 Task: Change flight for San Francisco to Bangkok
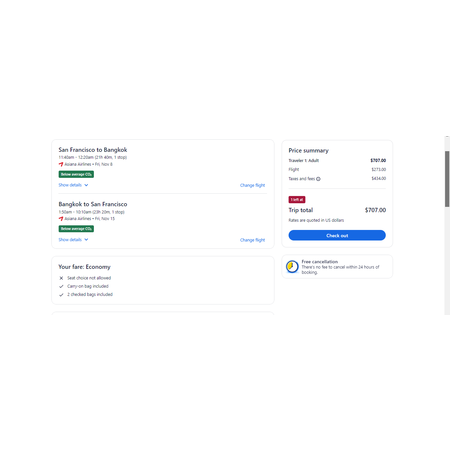(x=252, y=185)
